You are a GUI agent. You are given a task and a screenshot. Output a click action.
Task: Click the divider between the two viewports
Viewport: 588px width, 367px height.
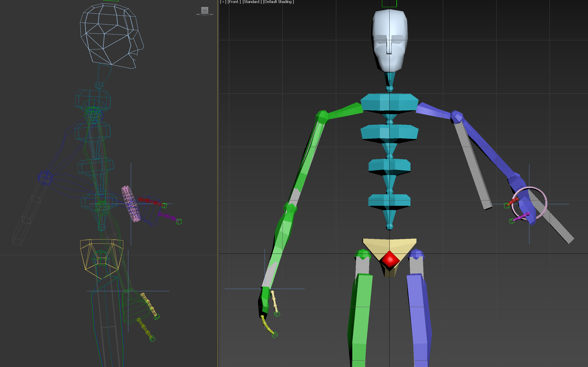[x=218, y=170]
